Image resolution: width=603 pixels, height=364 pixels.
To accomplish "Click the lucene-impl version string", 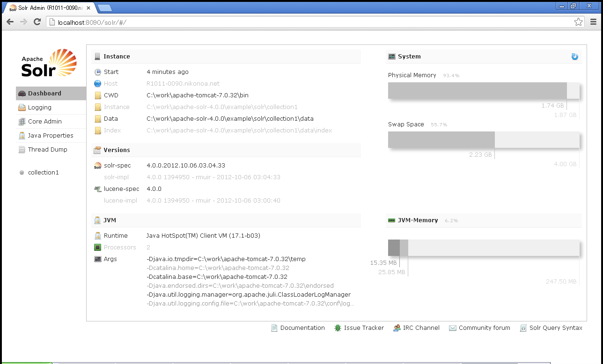I will pos(213,201).
